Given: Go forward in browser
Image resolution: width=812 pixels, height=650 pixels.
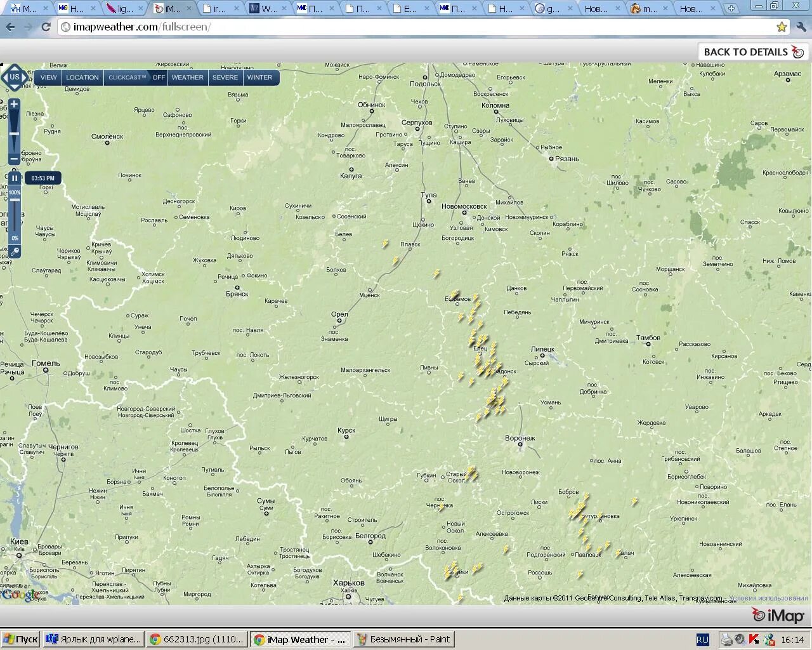Looking at the screenshot, I should pos(28,27).
